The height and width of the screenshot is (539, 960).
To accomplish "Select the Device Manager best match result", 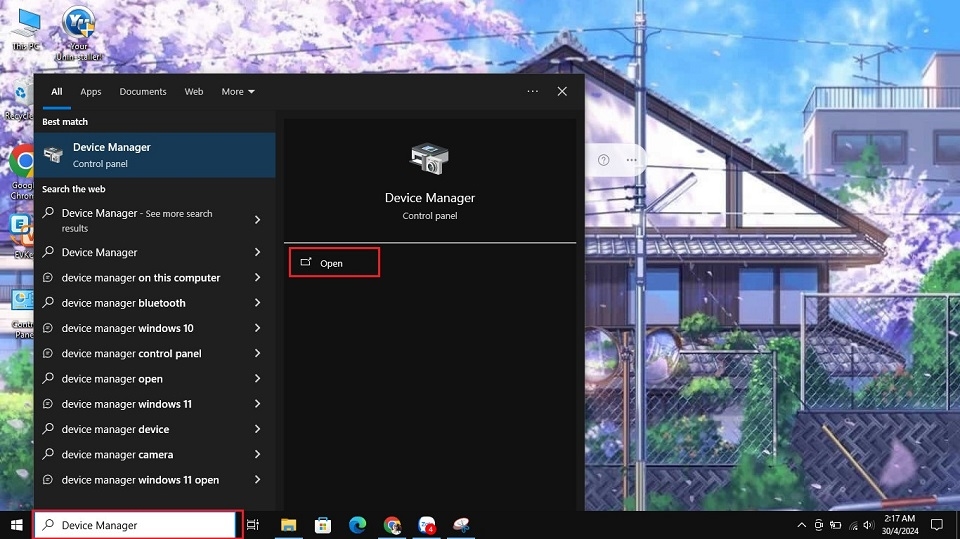I will click(155, 155).
